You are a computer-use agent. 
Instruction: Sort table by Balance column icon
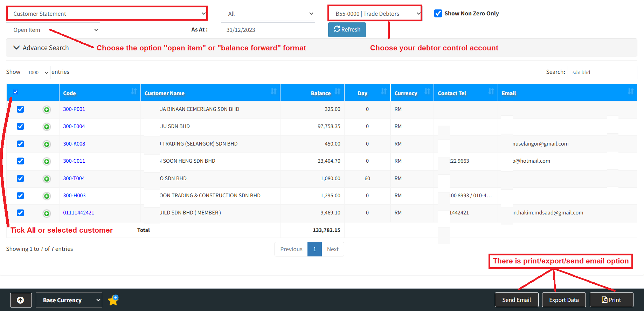point(337,92)
